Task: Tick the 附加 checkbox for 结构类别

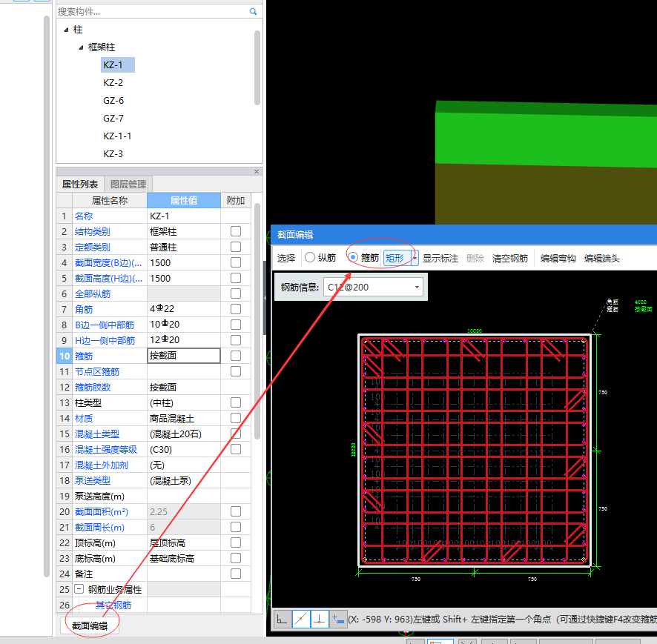Action: pyautogui.click(x=236, y=231)
